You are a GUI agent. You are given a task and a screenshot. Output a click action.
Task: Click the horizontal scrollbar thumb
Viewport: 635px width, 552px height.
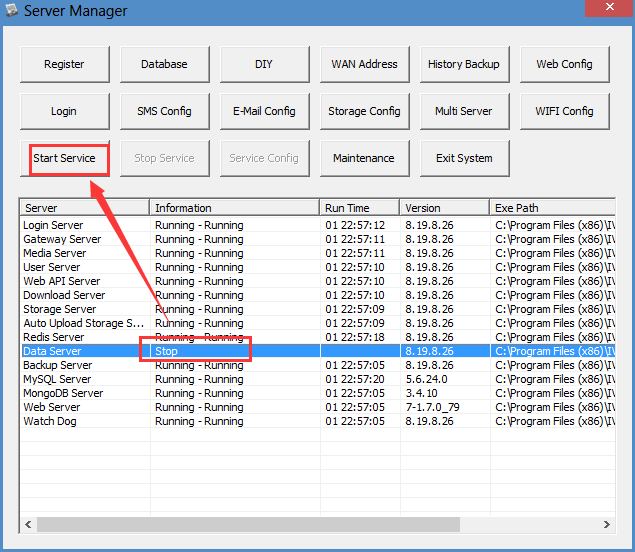click(248, 524)
